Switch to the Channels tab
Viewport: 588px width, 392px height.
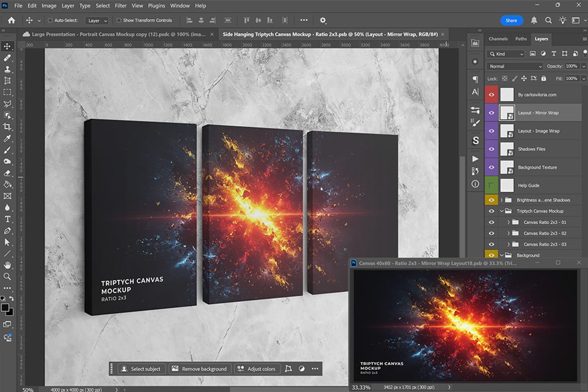pyautogui.click(x=498, y=39)
